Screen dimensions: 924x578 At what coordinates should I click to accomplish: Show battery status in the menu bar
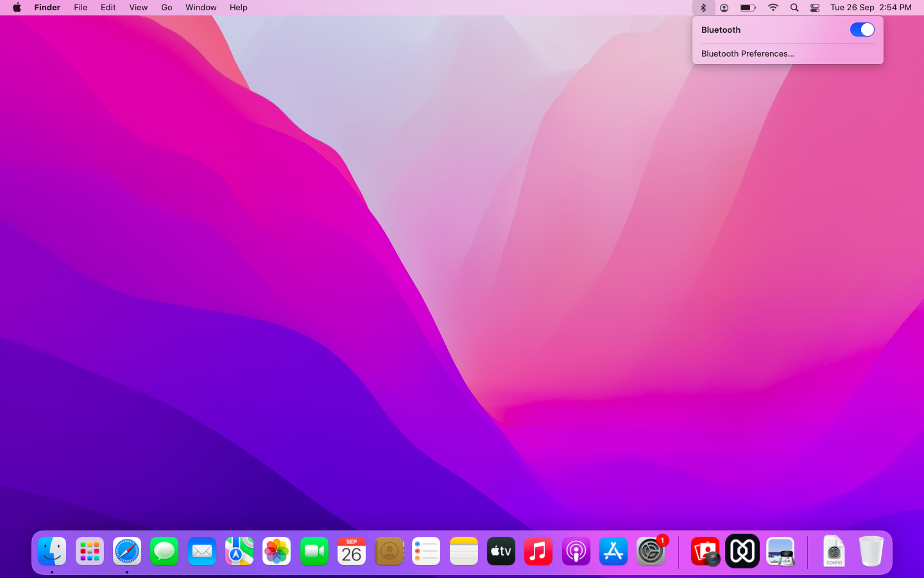pyautogui.click(x=748, y=8)
